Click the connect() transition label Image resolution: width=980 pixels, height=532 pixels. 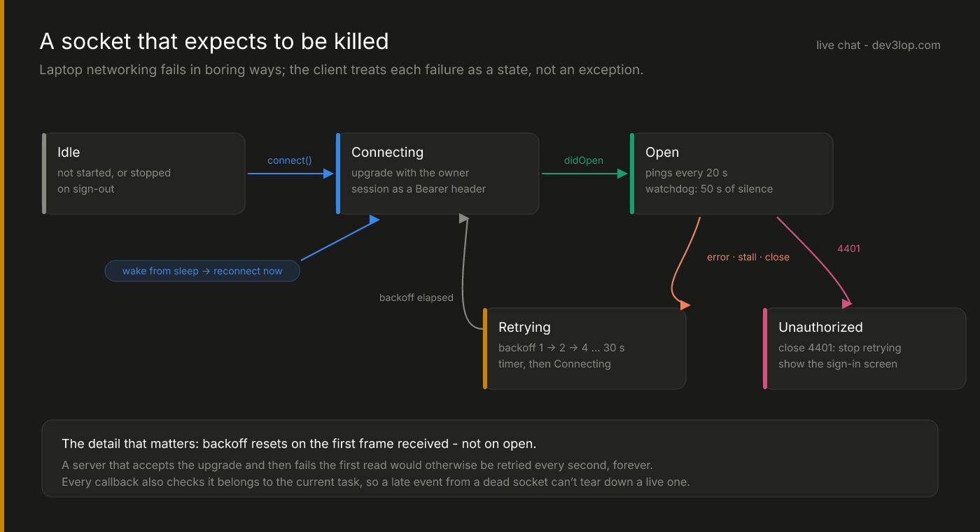pyautogui.click(x=290, y=160)
